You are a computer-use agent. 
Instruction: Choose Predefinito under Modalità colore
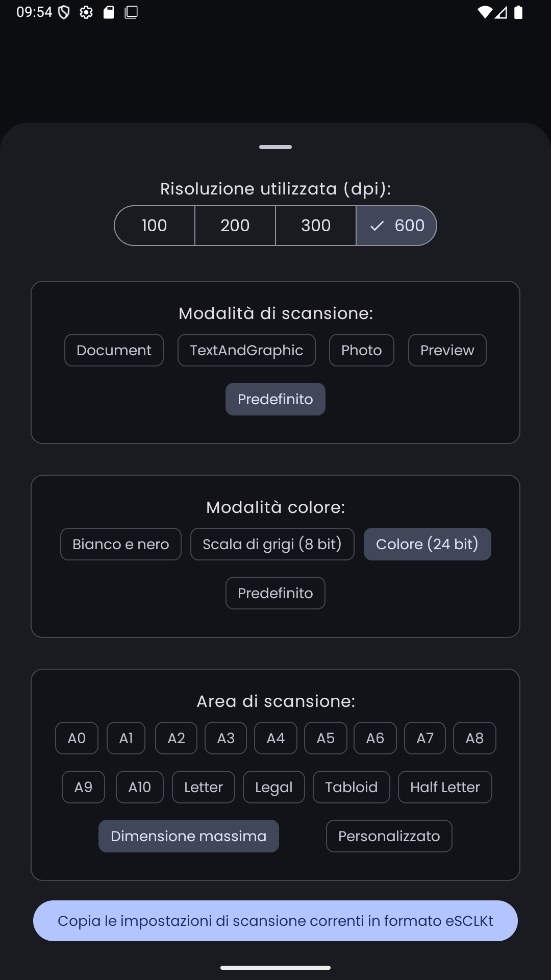275,593
